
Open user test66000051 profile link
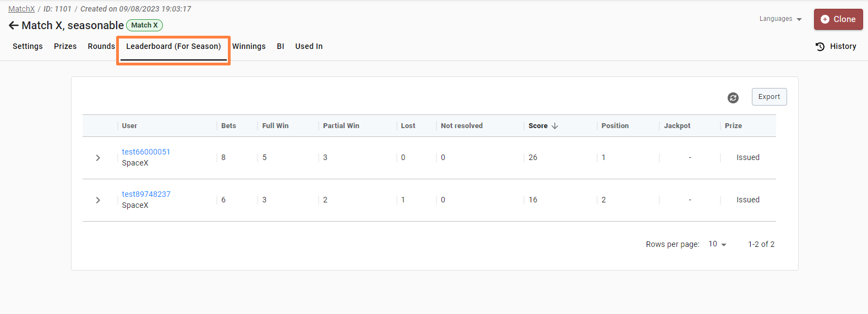pos(146,152)
